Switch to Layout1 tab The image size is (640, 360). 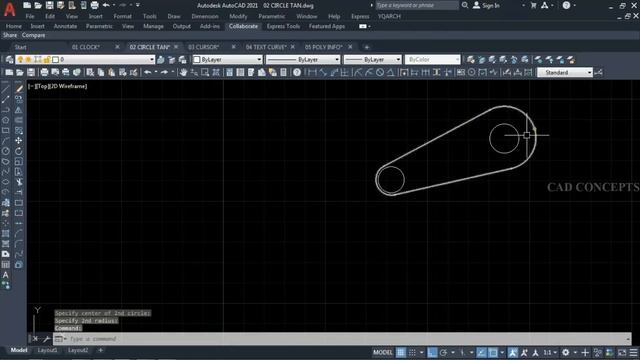(47, 350)
